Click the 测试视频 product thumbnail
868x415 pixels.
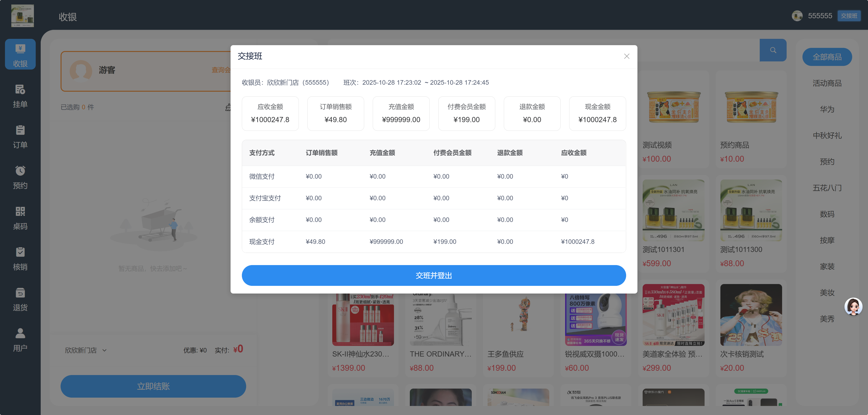point(673,107)
